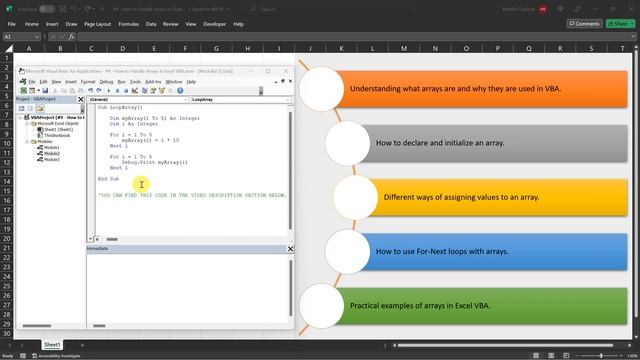The image size is (640, 360).
Task: Click the Excel save icon in title bar
Action: (63, 9)
